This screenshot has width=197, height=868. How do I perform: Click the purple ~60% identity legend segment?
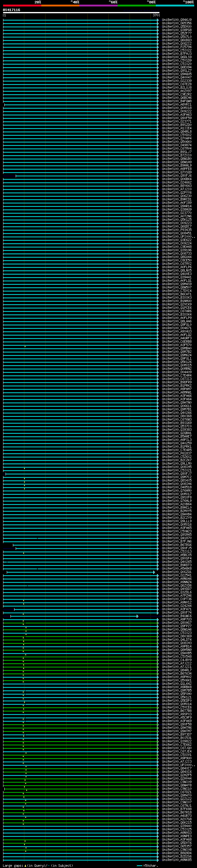99,6
